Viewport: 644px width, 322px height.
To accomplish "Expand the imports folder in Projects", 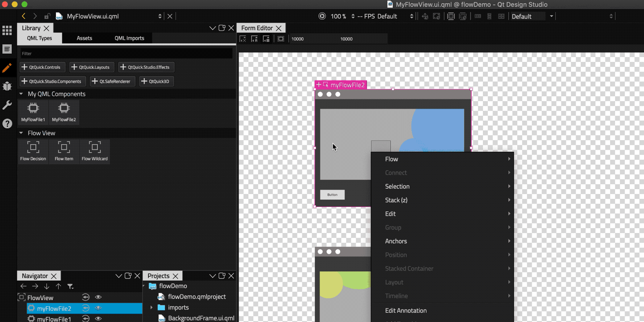I will coord(152,308).
